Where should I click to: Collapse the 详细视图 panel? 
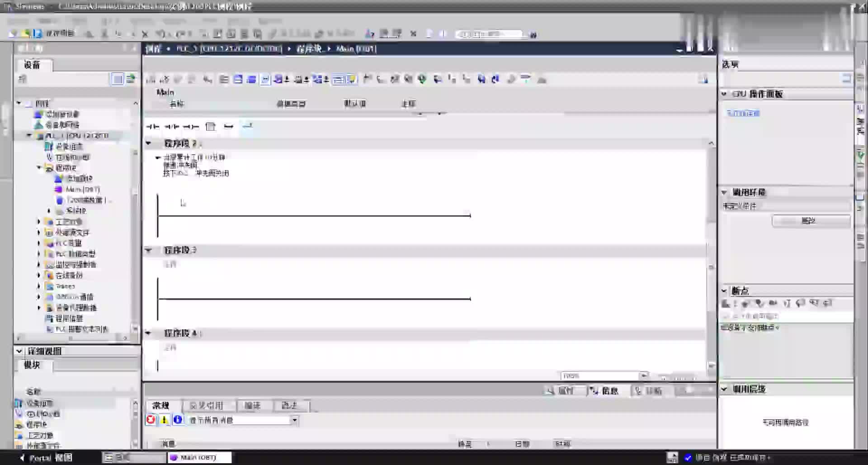pyautogui.click(x=19, y=351)
